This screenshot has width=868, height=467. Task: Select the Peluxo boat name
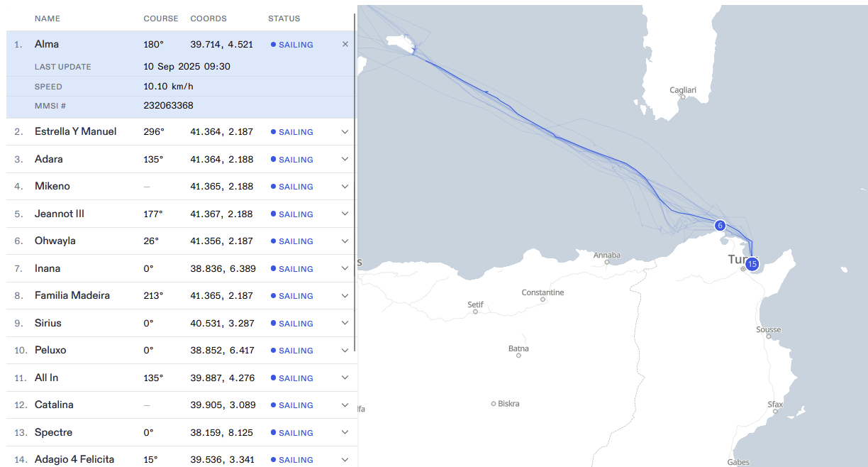pos(50,350)
